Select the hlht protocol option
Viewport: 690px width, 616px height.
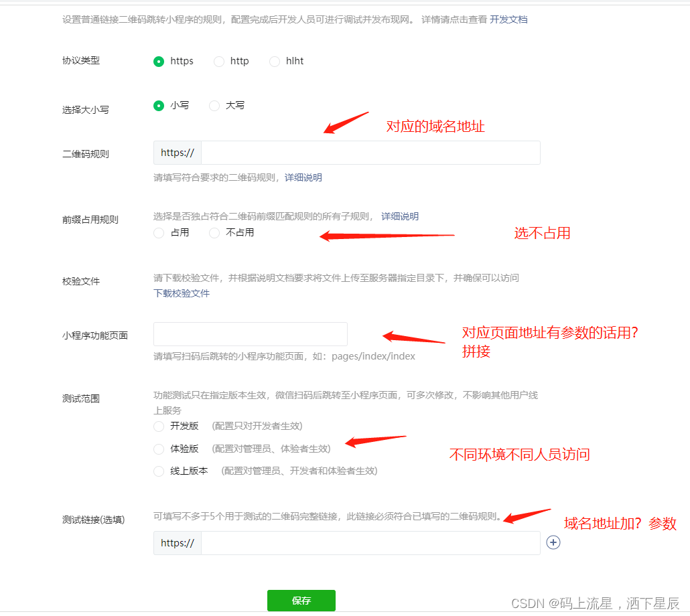click(275, 61)
